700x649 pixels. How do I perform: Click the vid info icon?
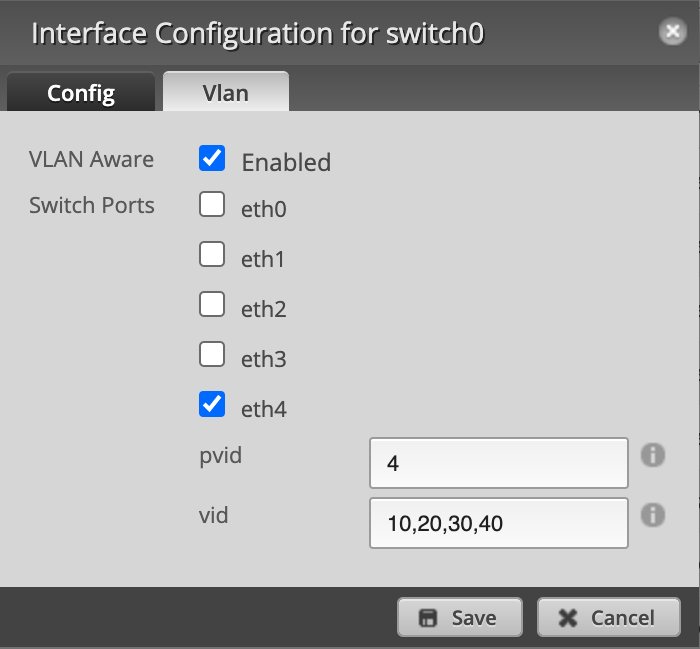(653, 515)
